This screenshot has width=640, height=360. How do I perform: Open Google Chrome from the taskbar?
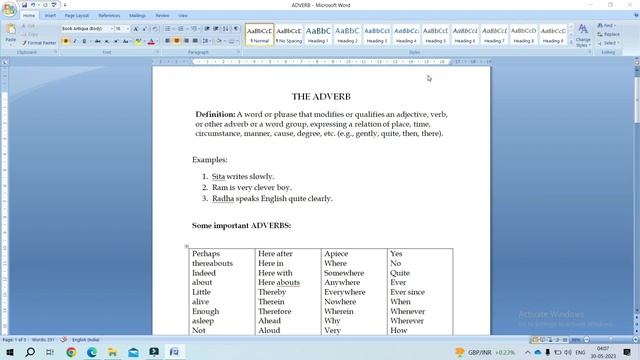pyautogui.click(x=71, y=352)
